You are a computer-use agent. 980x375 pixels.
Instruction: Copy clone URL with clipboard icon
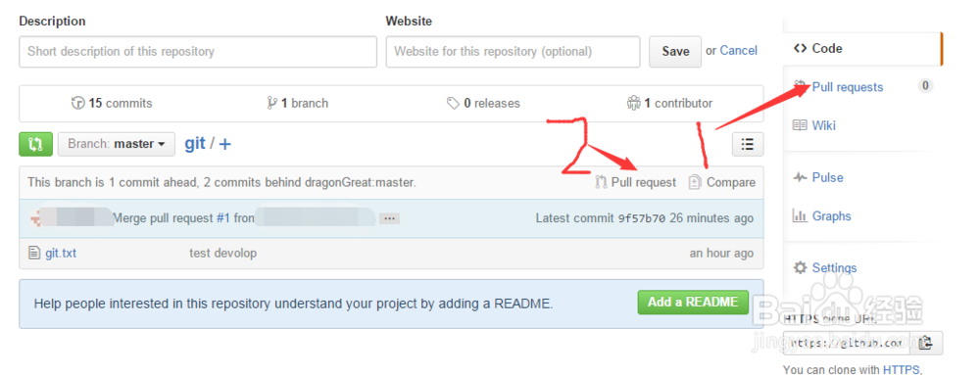pos(926,343)
